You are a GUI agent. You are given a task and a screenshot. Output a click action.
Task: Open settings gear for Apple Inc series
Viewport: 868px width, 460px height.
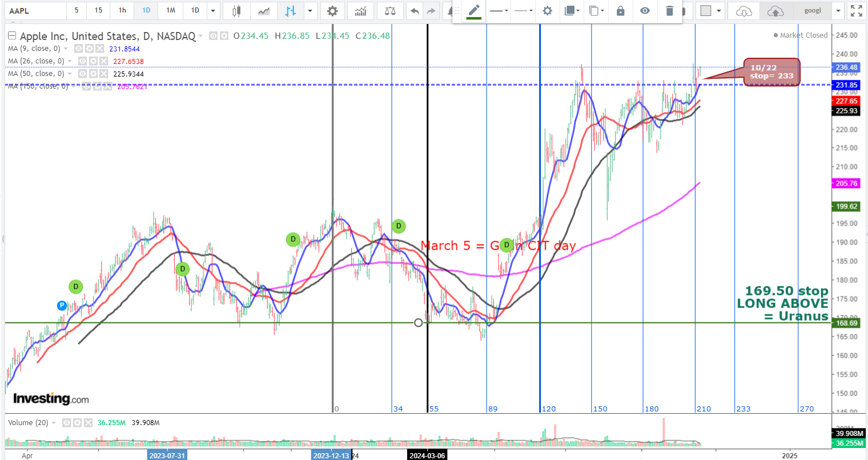[224, 36]
